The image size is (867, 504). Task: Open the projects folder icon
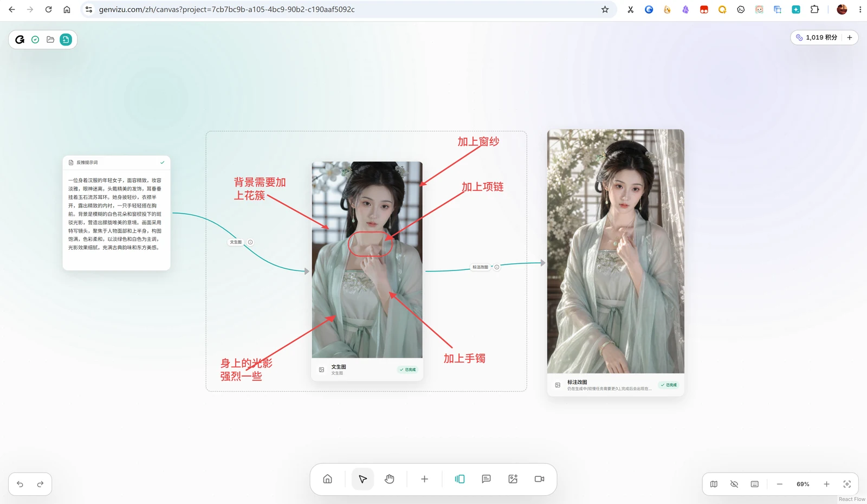(x=50, y=40)
